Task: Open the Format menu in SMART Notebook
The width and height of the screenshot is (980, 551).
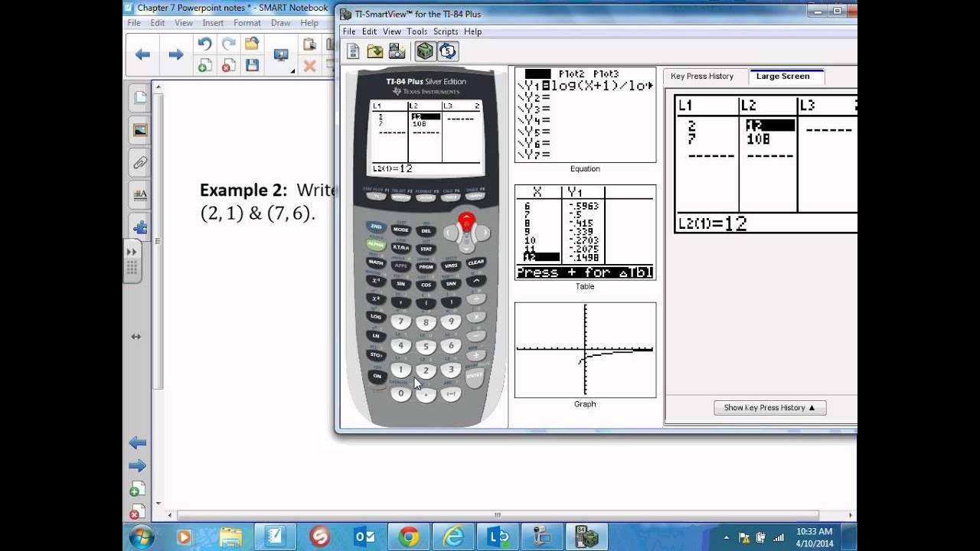Action: [247, 23]
